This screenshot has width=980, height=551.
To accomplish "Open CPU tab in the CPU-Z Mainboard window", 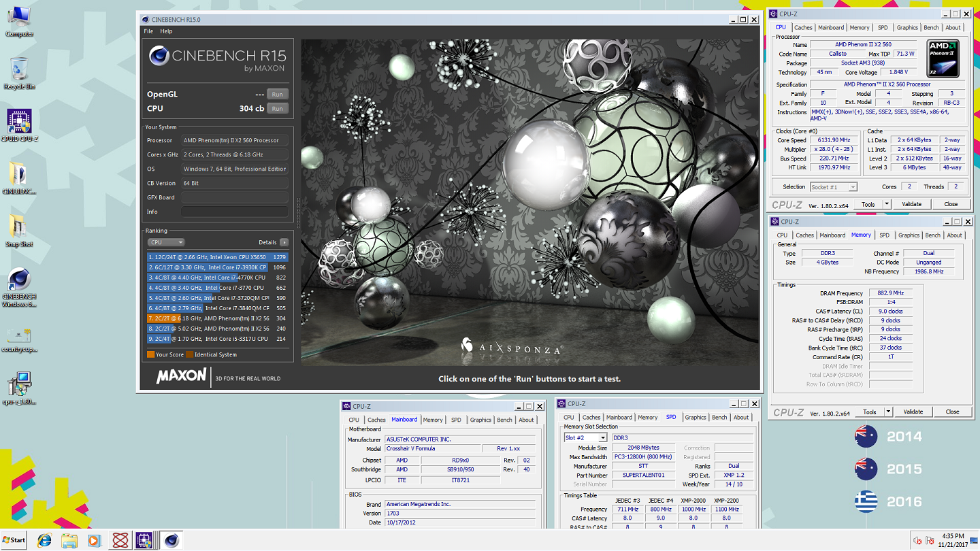I will tap(354, 420).
